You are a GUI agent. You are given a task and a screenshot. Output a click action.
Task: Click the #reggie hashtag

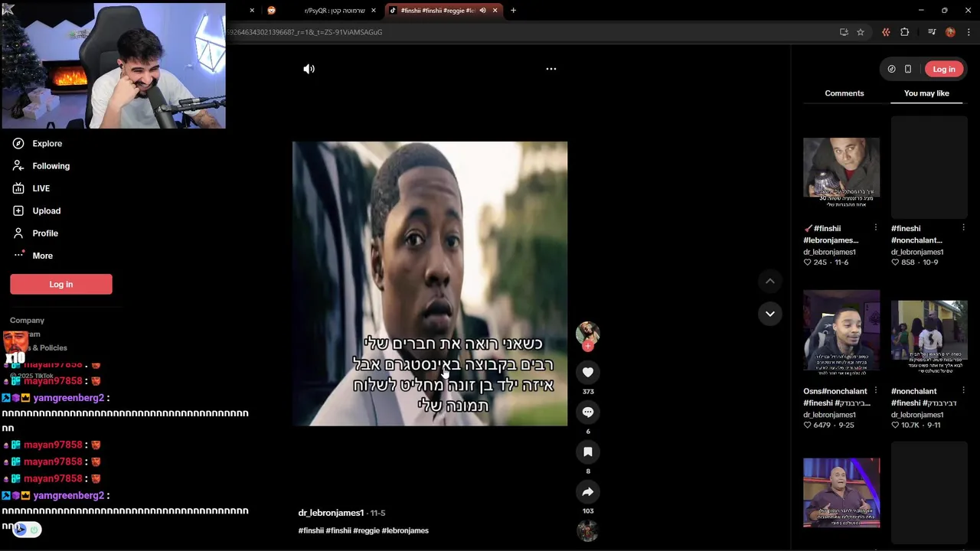tap(366, 530)
